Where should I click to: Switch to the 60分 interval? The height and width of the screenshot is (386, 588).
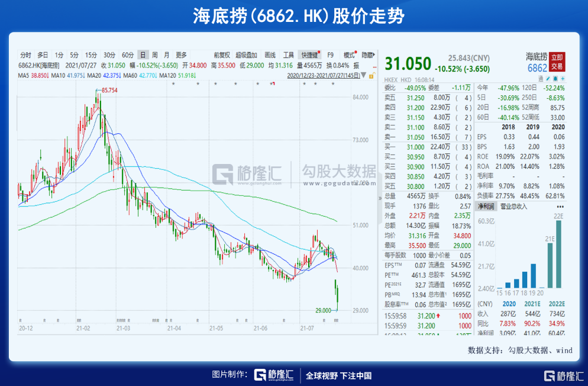pos(128,55)
